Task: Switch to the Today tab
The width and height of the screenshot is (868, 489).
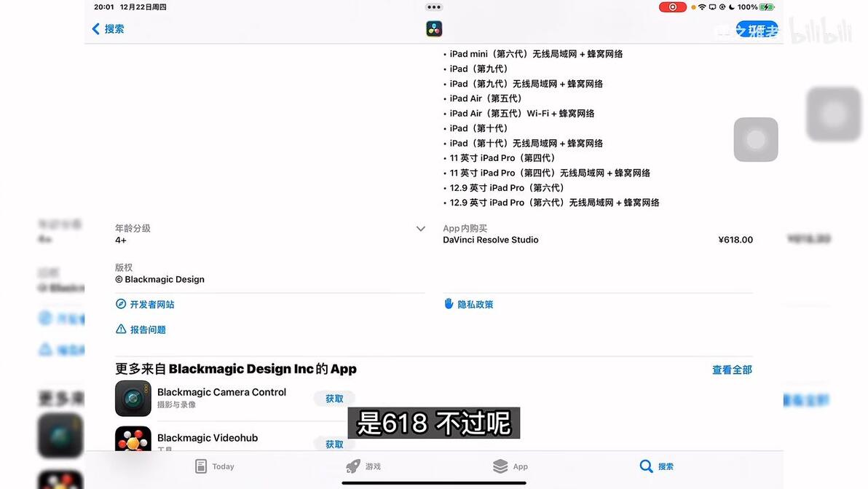Action: (215, 466)
